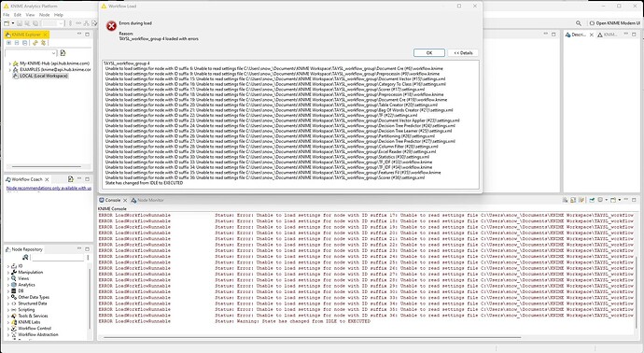The width and height of the screenshot is (644, 353).
Task: Expand the Views category in Node Repository
Action: [x=8, y=278]
